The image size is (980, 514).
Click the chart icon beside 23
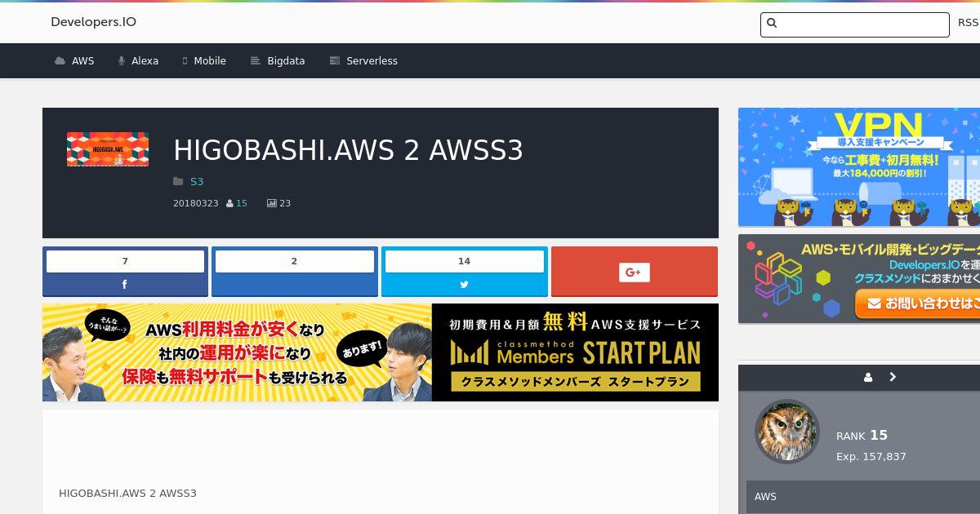point(272,203)
